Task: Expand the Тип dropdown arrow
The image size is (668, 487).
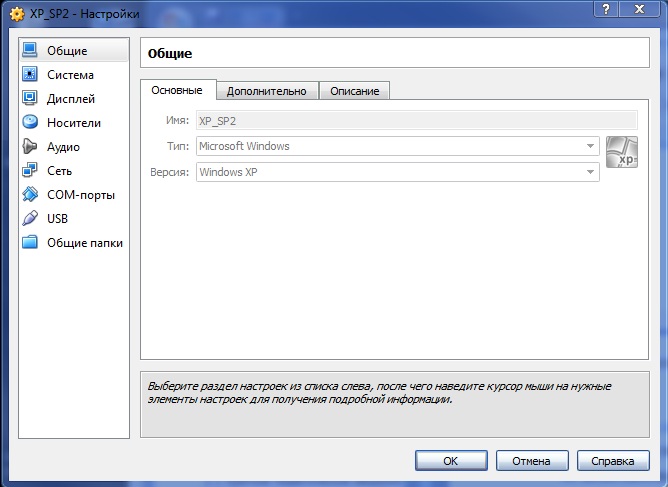Action: click(590, 146)
